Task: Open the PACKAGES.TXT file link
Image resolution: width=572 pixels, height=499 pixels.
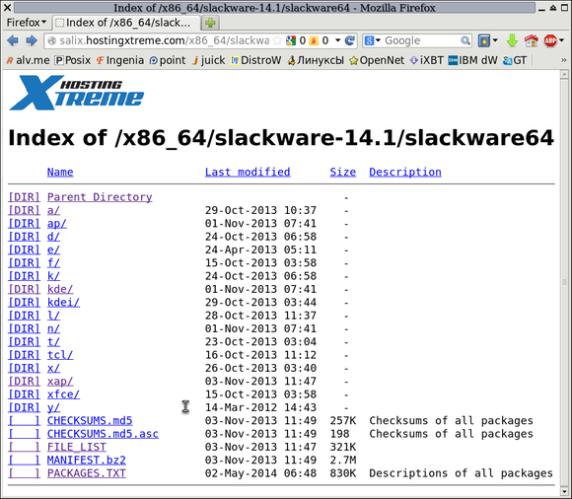Action: click(86, 473)
